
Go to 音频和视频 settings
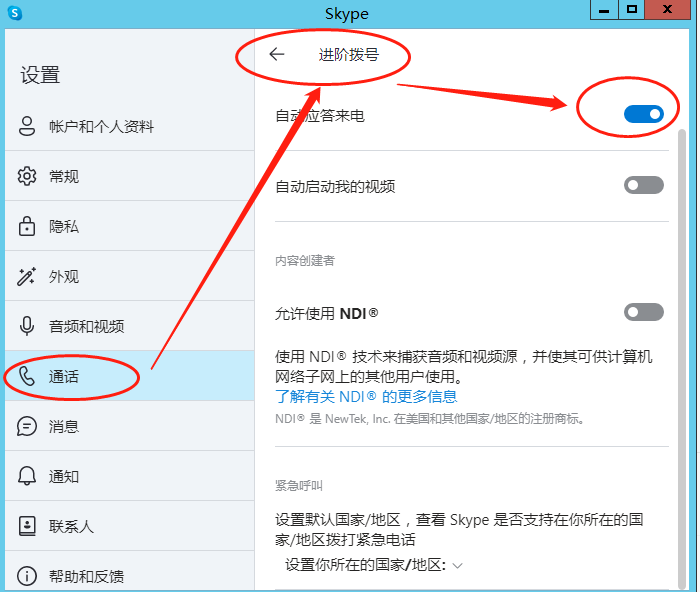coord(129,326)
